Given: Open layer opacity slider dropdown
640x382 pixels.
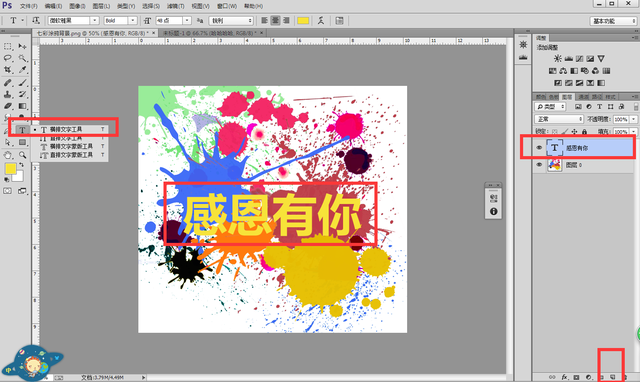Looking at the screenshot, I should click(633, 119).
